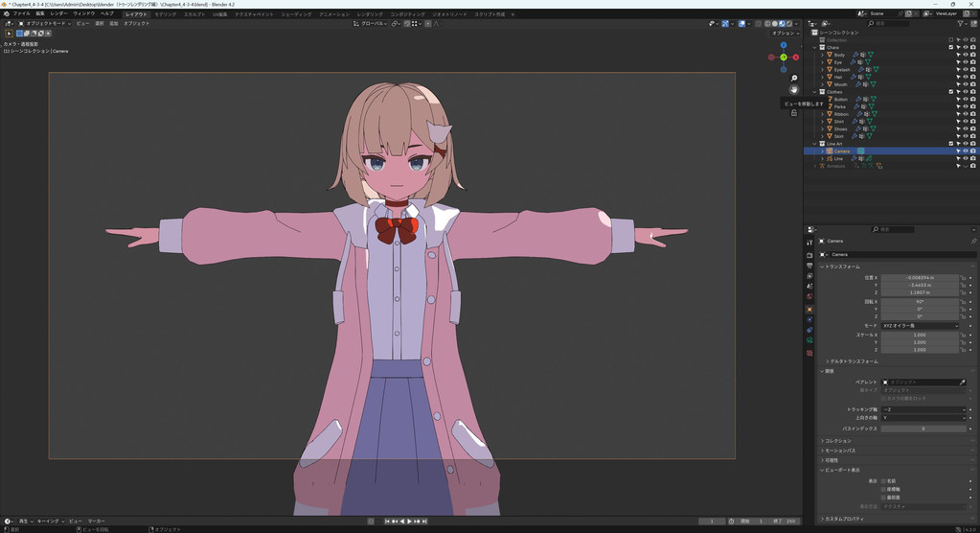
Task: Click the eyedropper icon in parent field
Action: click(962, 382)
